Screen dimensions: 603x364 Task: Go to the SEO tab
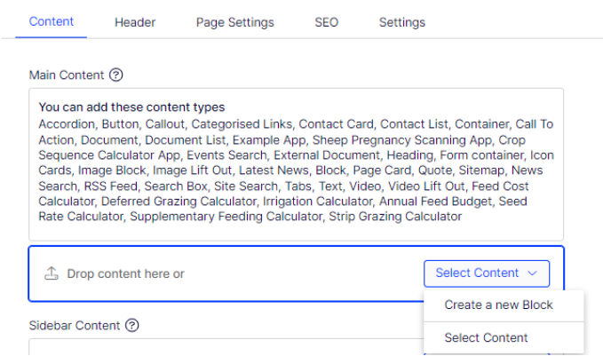click(x=326, y=22)
